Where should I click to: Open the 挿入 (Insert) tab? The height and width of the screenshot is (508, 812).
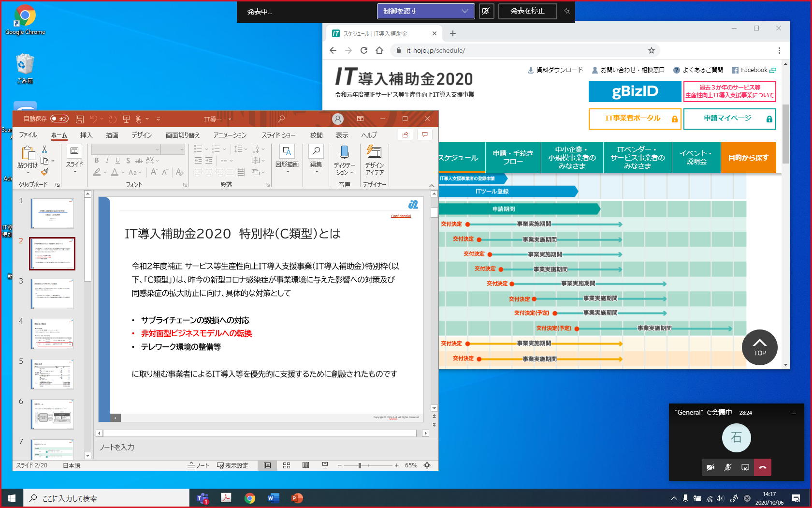86,135
